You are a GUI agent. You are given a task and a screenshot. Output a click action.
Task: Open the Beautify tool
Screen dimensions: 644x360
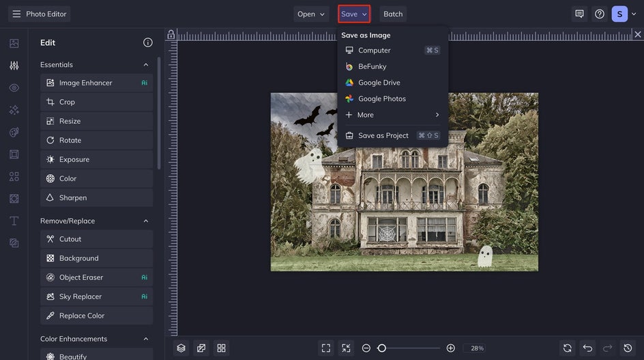[96, 355]
